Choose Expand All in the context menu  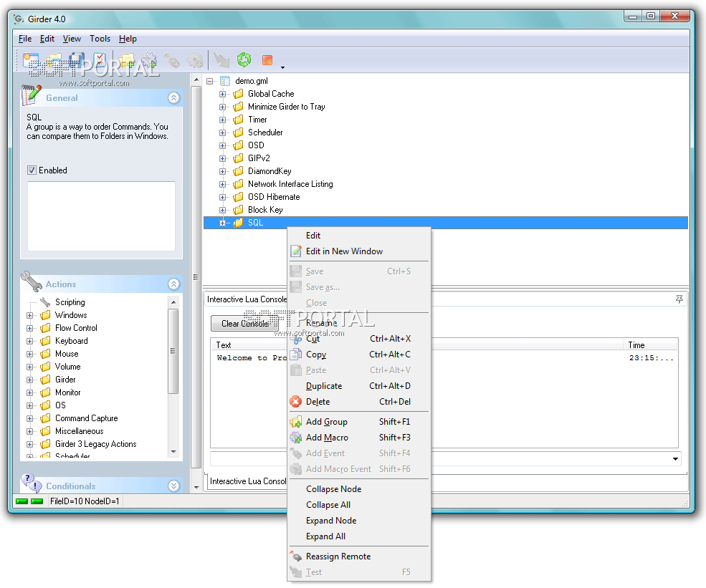point(358,536)
